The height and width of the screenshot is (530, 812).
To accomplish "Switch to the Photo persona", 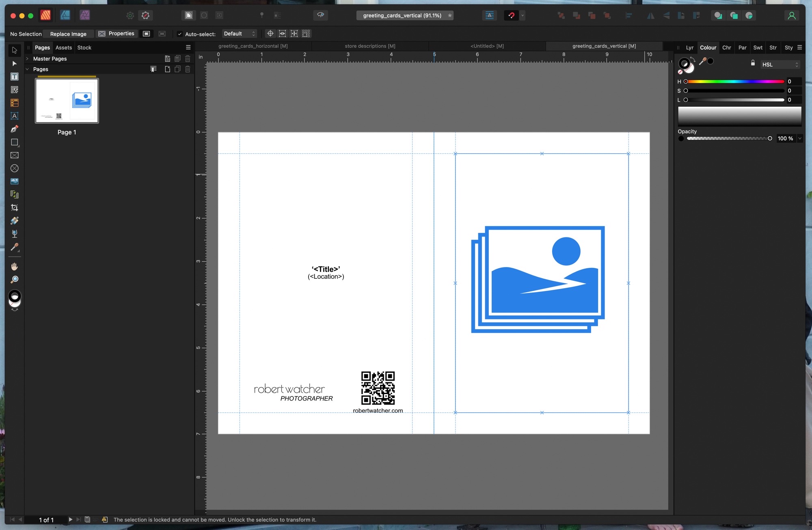I will (84, 15).
